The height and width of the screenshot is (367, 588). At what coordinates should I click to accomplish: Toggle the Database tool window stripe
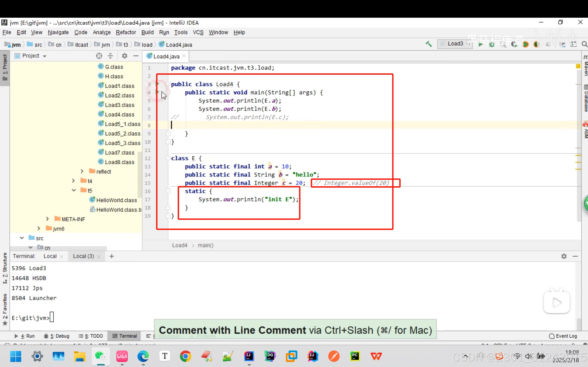coord(585,98)
